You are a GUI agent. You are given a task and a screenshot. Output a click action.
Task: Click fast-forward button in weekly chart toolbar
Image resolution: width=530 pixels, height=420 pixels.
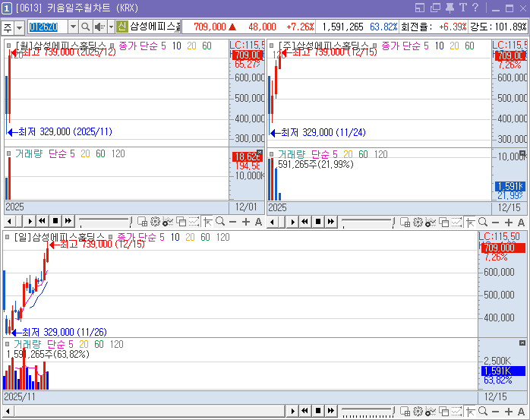click(x=331, y=222)
